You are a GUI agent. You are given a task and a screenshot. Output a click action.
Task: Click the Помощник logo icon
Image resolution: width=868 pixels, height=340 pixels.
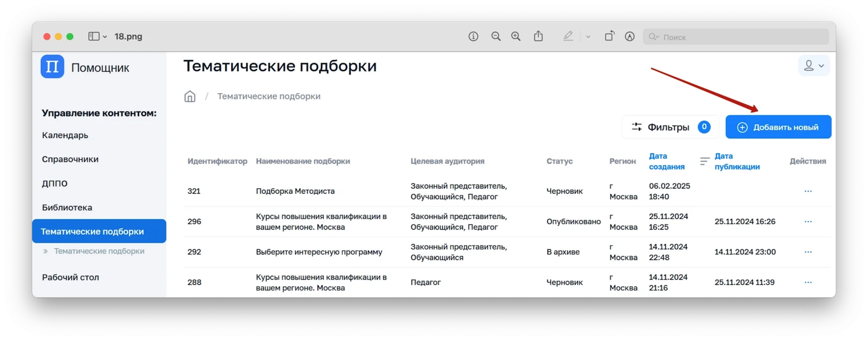52,67
